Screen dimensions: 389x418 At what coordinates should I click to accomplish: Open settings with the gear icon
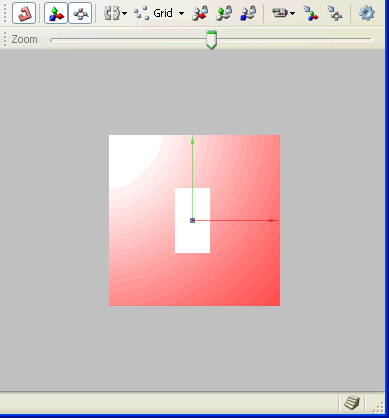click(x=367, y=13)
